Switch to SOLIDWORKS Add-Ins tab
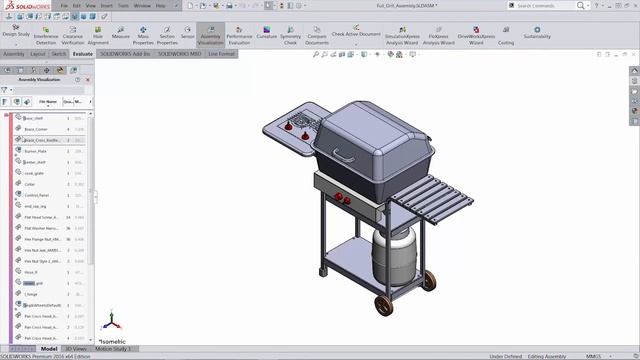640x360 pixels. (125, 54)
